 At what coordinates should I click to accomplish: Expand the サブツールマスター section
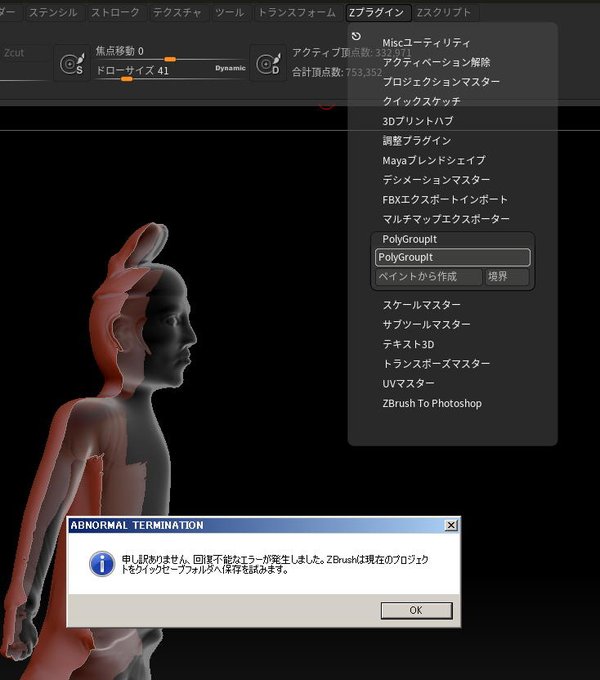(426, 324)
